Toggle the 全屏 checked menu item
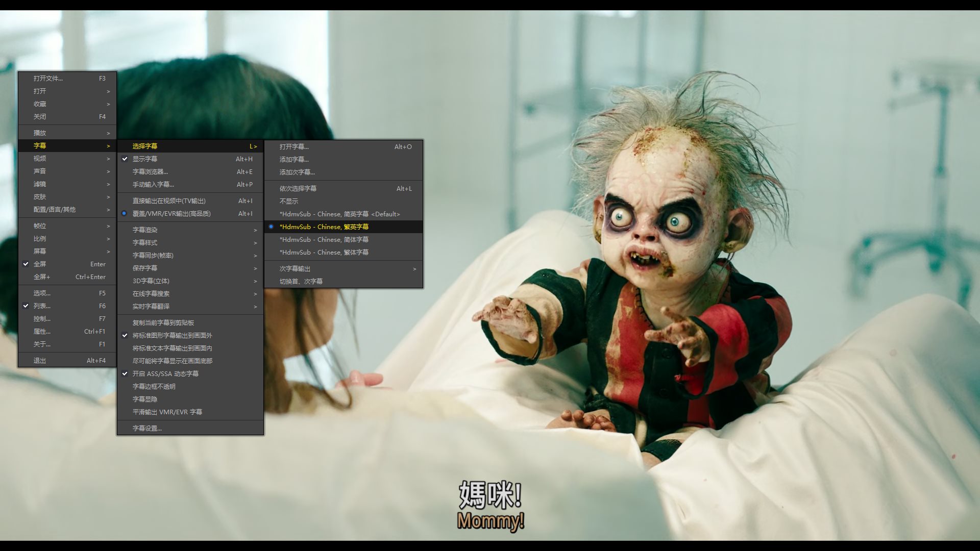 point(40,264)
